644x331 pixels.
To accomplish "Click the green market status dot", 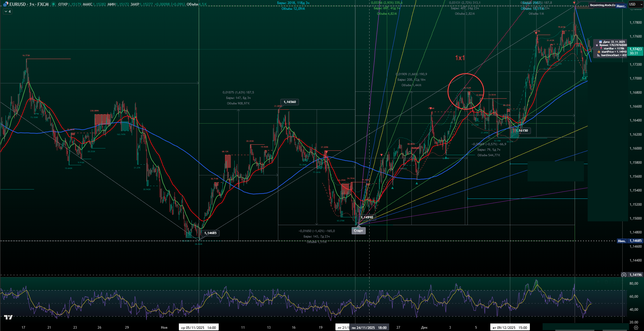I will pyautogui.click(x=53, y=4).
